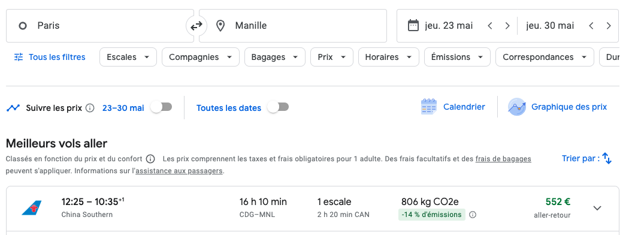The width and height of the screenshot is (644, 235).
Task: Open Tous les filtres panel
Action: [x=50, y=57]
